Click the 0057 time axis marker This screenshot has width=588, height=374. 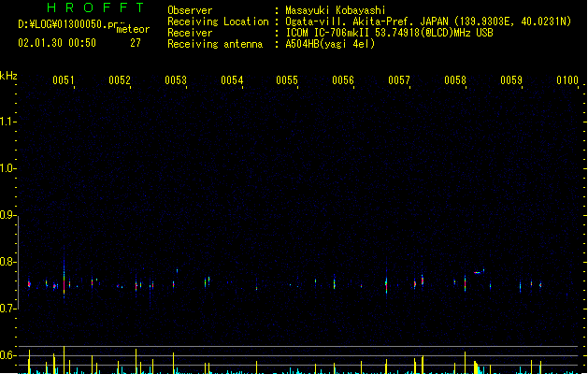(x=399, y=80)
